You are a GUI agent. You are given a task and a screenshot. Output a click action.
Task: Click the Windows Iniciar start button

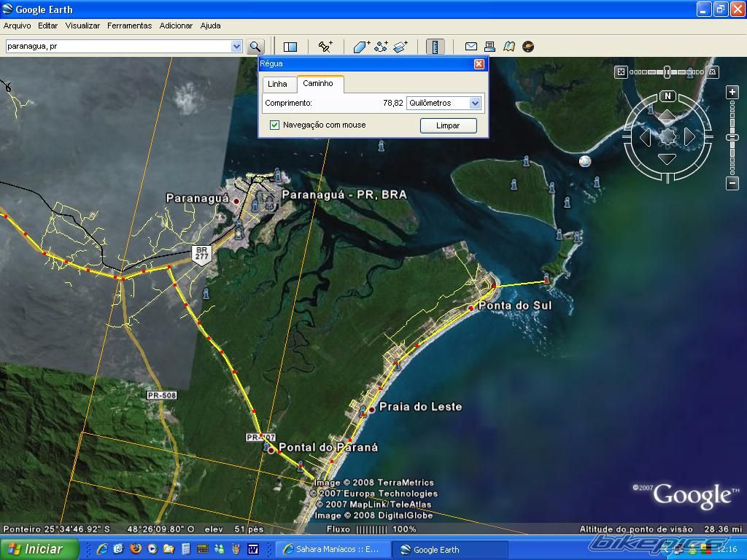(39, 549)
